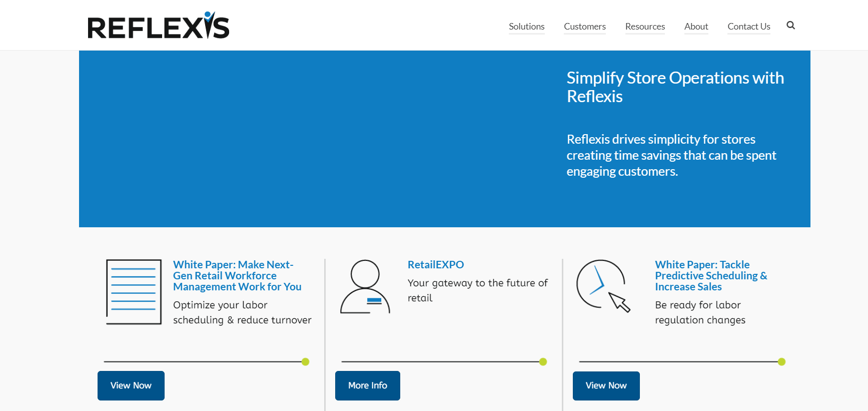This screenshot has width=868, height=411.
Task: Open the Solutions menu
Action: 526,27
